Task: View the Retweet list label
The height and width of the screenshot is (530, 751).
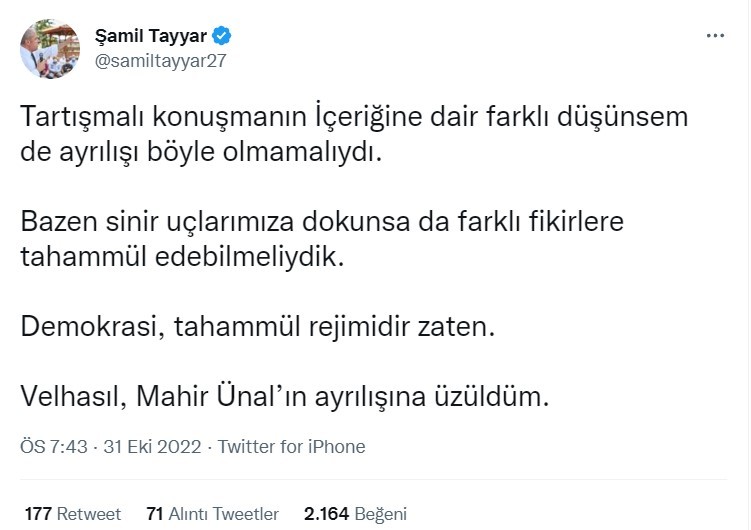Action: tap(89, 514)
